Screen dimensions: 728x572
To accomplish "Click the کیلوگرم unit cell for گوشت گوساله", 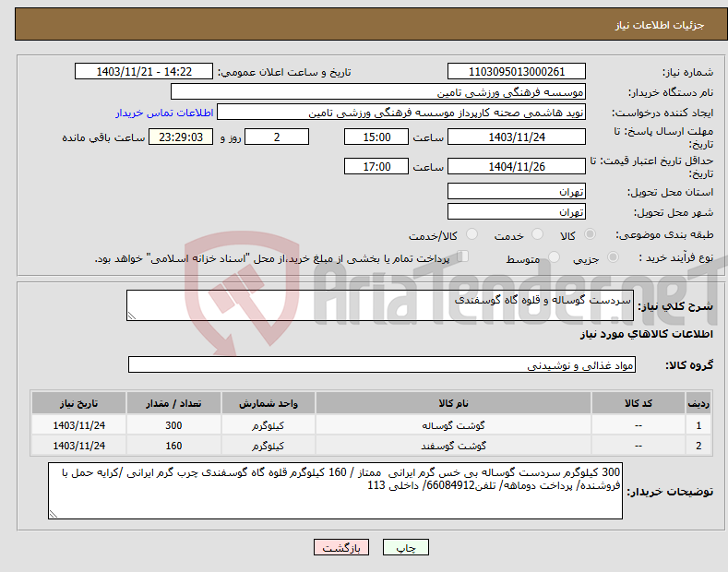I will [x=269, y=425].
